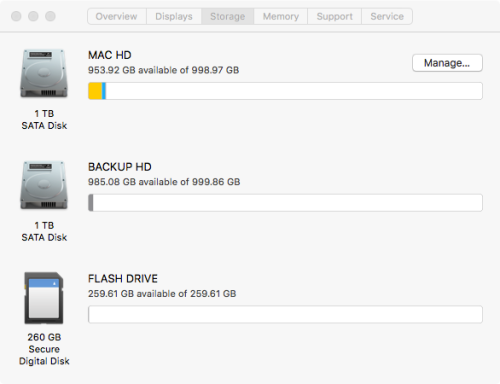
Task: Close the window with the leftmost title button
Action: click(x=16, y=16)
